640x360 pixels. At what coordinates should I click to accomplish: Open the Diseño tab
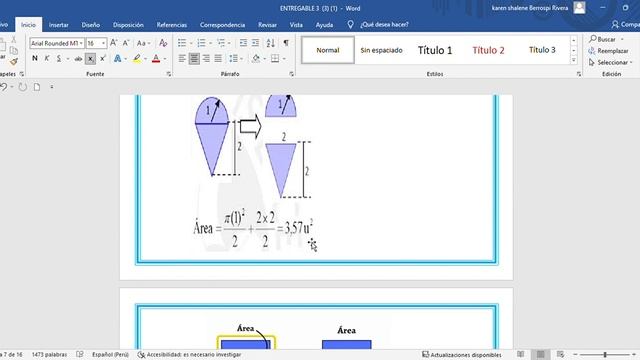point(91,24)
